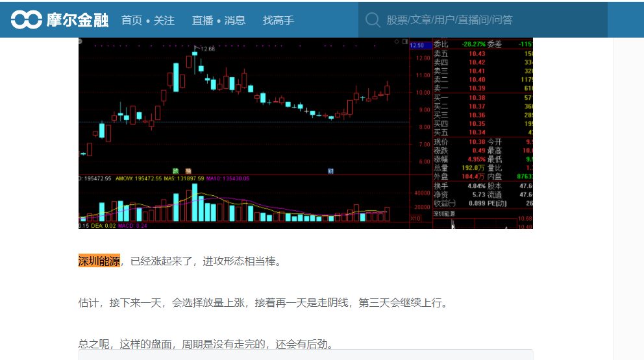Open the 关注 nav link

click(164, 20)
